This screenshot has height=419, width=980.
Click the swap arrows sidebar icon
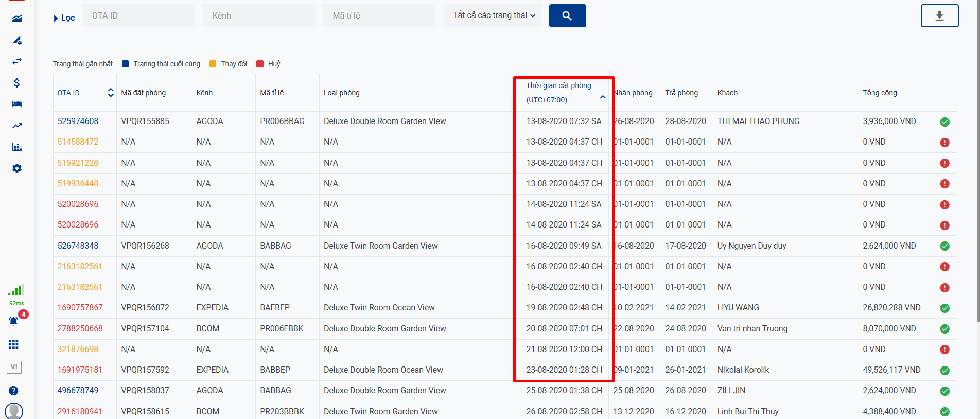click(17, 61)
